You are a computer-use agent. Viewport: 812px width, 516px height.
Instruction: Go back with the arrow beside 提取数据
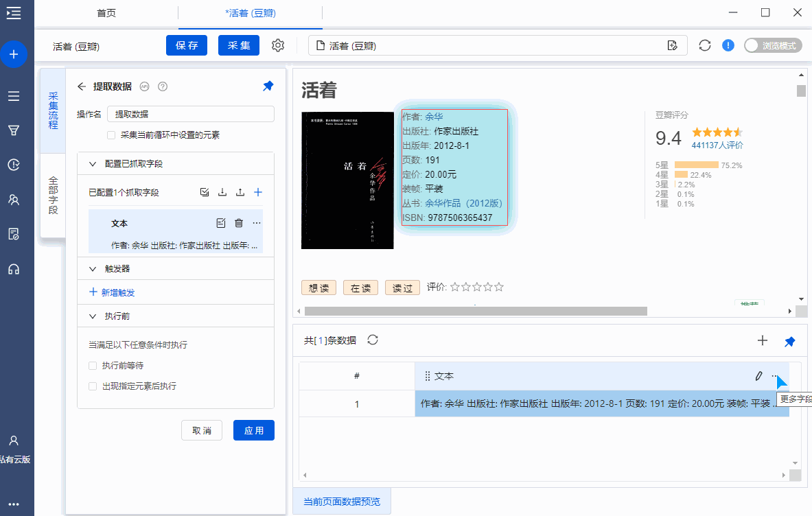pos(81,86)
